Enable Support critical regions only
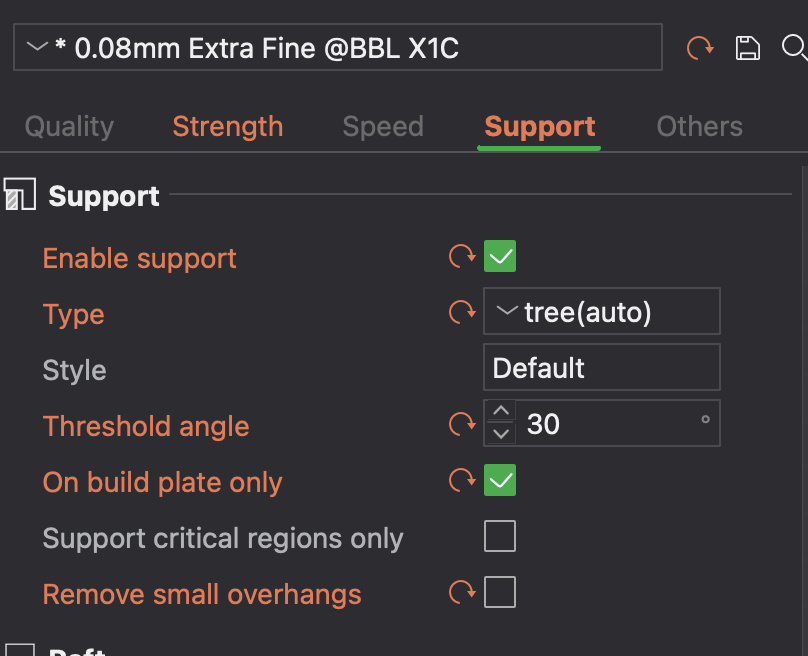Viewport: 808px width, 656px height. point(499,536)
